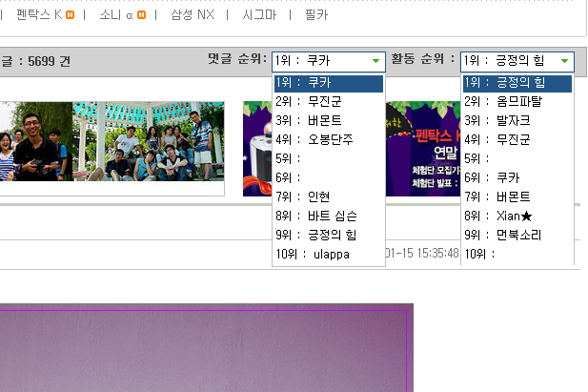The height and width of the screenshot is (392, 588).
Task: Open the 삼성 NX board link
Action: (x=193, y=15)
